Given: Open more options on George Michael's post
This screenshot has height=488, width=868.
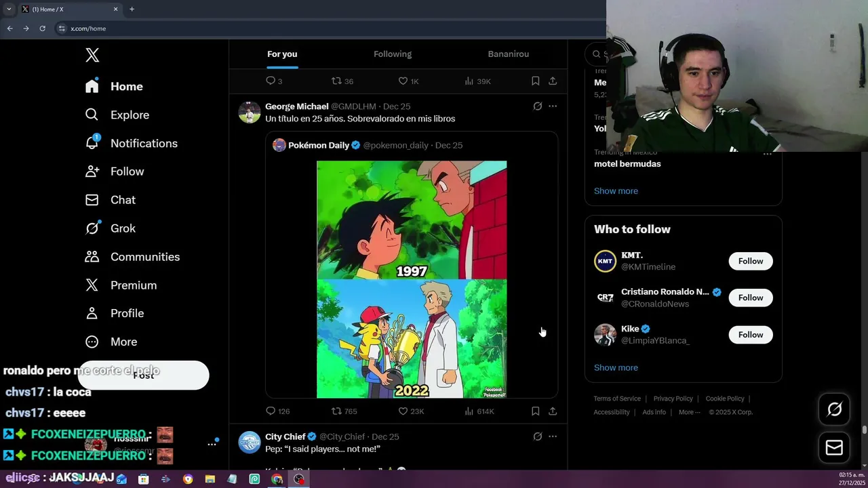Looking at the screenshot, I should (553, 106).
